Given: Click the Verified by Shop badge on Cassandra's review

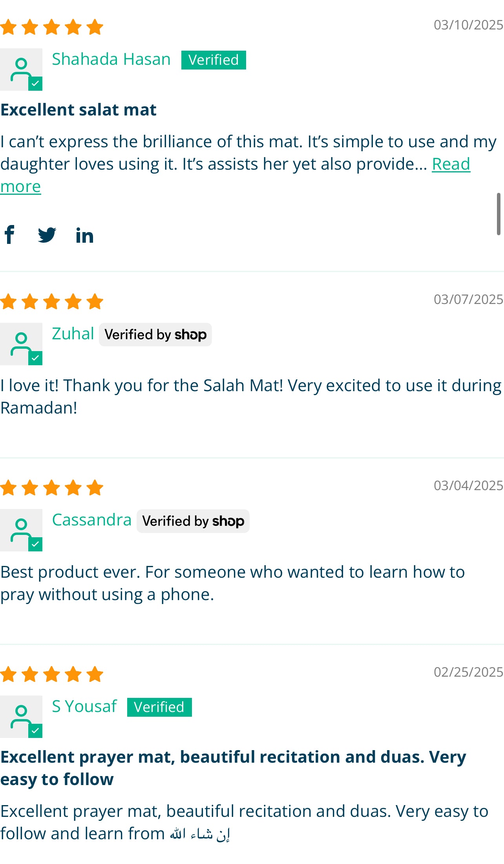Looking at the screenshot, I should [192, 521].
